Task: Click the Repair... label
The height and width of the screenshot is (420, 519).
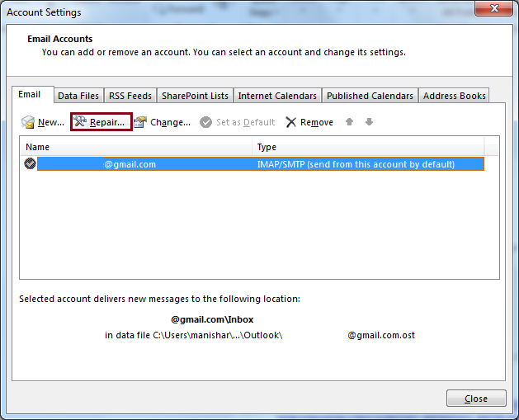Action: coord(107,122)
